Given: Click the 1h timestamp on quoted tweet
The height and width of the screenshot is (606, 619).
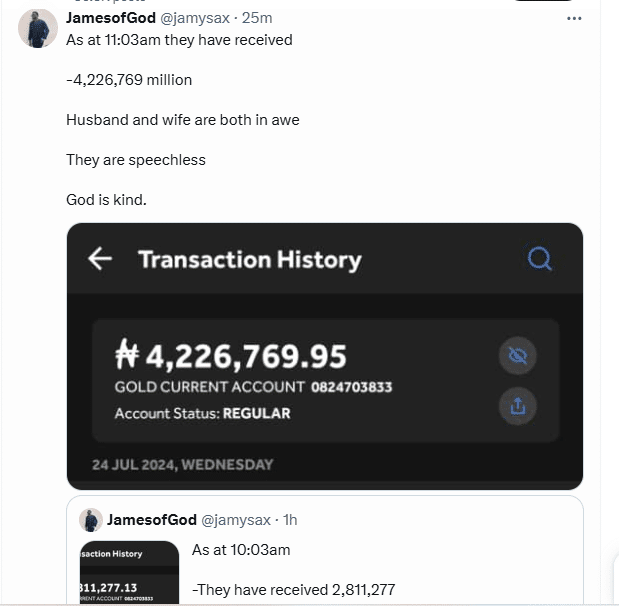Looking at the screenshot, I should [288, 520].
